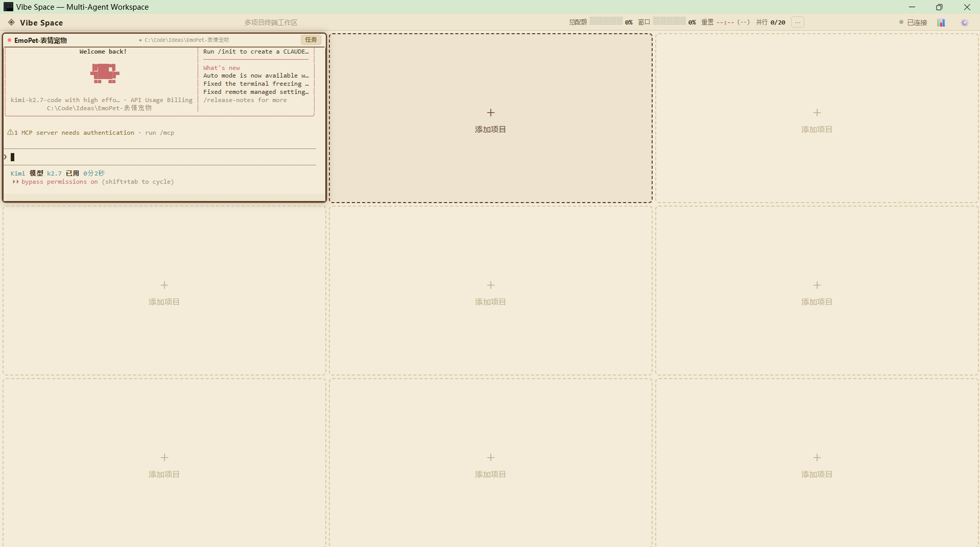Add a project in the middle-right cell
The height and width of the screenshot is (547, 980).
[817, 291]
